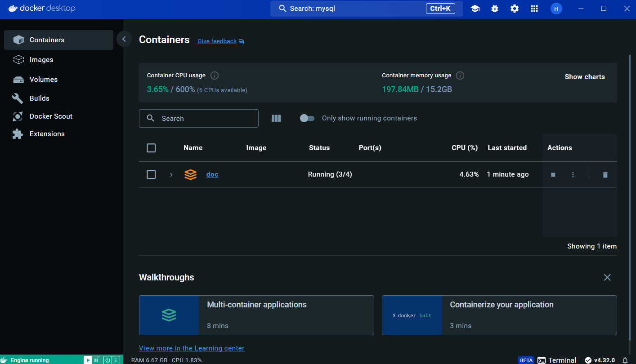Stop the doc container stack

553,175
